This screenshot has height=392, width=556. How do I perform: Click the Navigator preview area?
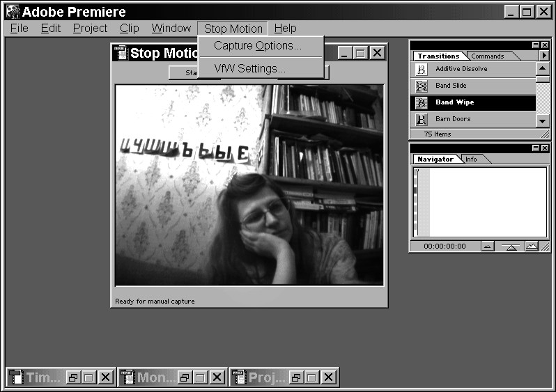[x=480, y=202]
